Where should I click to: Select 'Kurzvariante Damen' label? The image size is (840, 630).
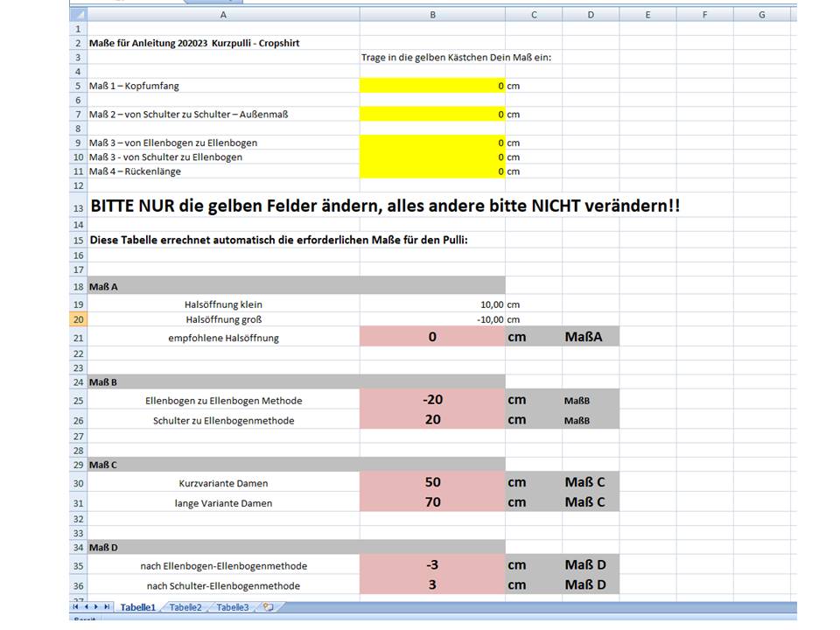coord(223,483)
